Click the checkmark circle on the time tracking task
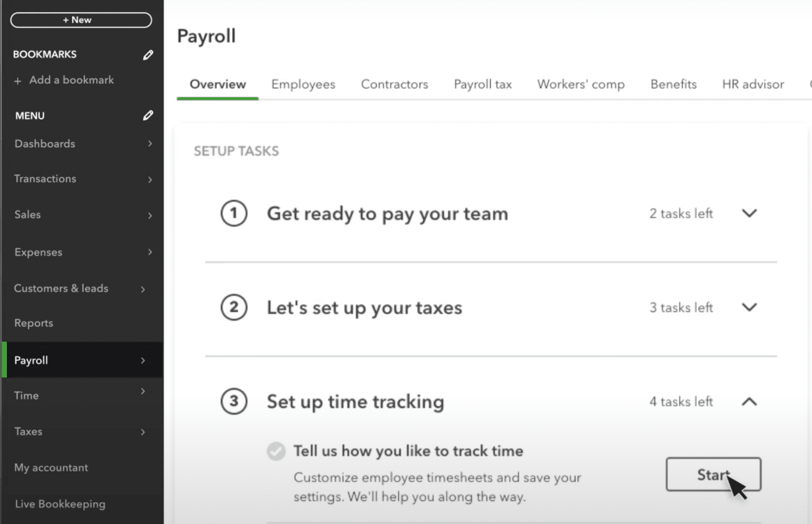The width and height of the screenshot is (812, 524). (x=276, y=451)
